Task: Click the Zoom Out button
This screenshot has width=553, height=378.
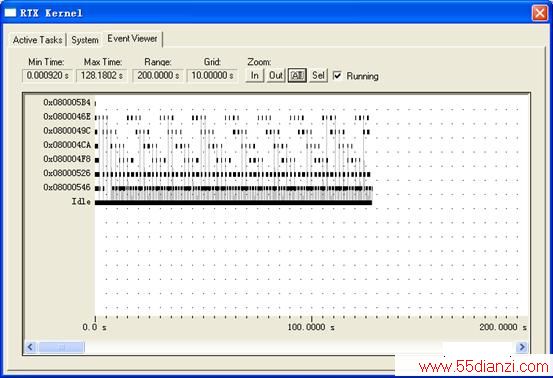Action: pos(276,75)
